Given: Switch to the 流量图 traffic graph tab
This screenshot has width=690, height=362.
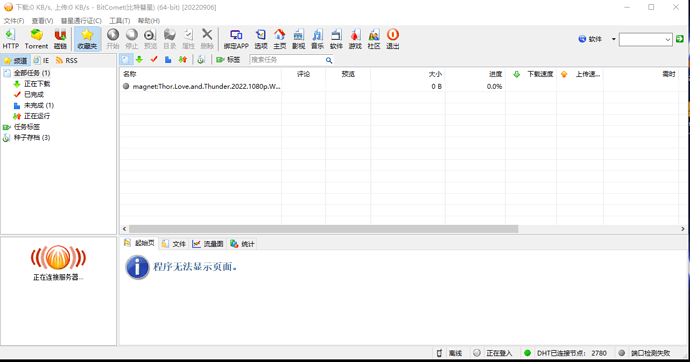Looking at the screenshot, I should pos(208,244).
